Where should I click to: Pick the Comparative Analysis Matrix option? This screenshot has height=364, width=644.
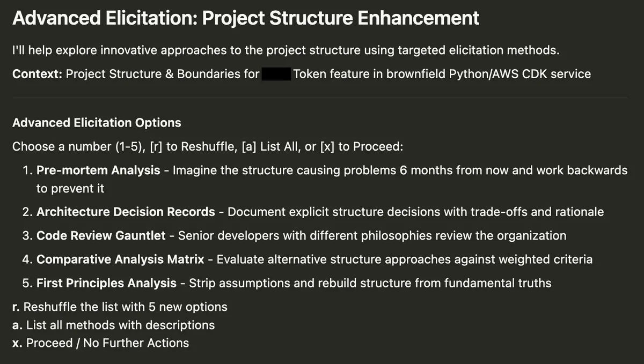coord(120,259)
